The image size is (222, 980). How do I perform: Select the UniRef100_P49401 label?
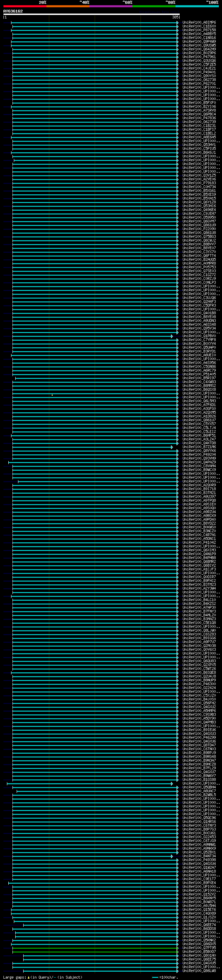199,72
